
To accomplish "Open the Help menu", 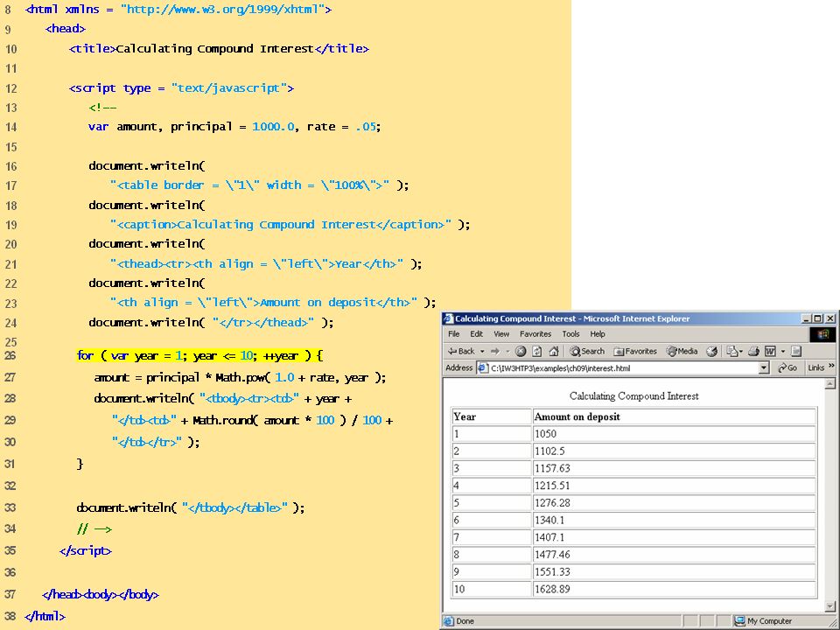I will click(598, 333).
